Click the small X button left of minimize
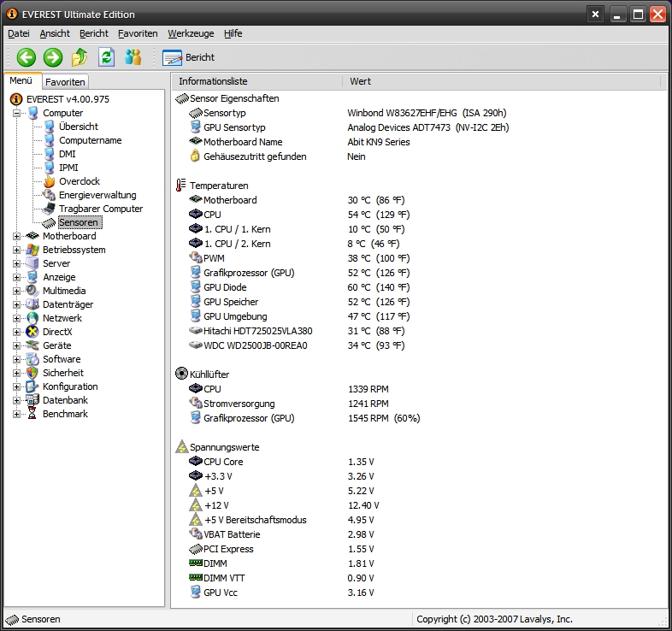Viewport: 672px width, 631px height. (x=595, y=15)
